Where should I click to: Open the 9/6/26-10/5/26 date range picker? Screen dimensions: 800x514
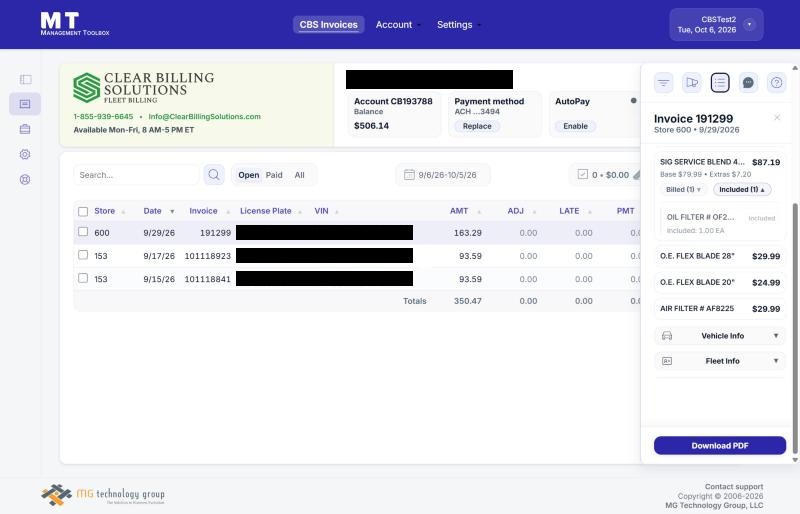(x=443, y=175)
